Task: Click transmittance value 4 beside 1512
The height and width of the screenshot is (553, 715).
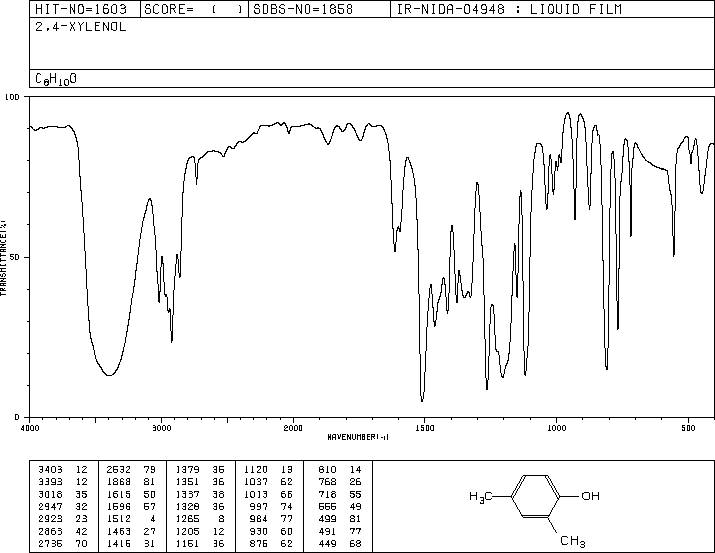Action: tap(152, 519)
